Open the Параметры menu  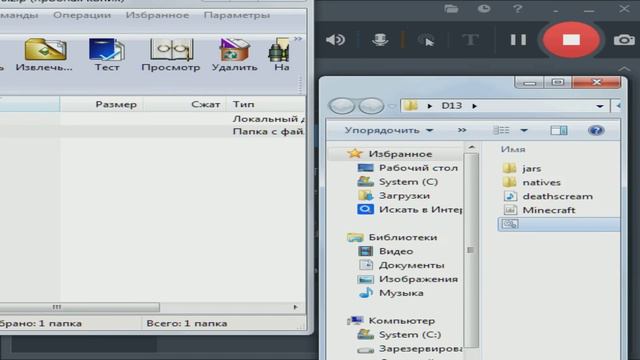[237, 15]
